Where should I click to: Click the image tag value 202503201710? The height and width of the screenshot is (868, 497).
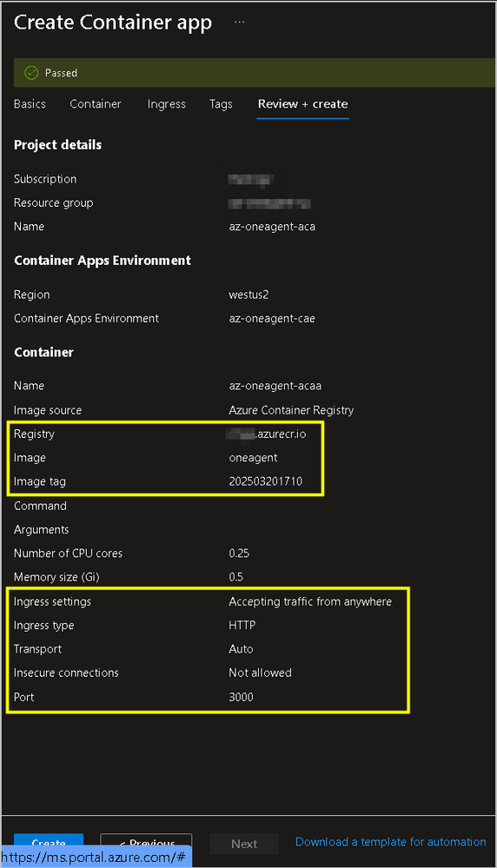pyautogui.click(x=266, y=481)
